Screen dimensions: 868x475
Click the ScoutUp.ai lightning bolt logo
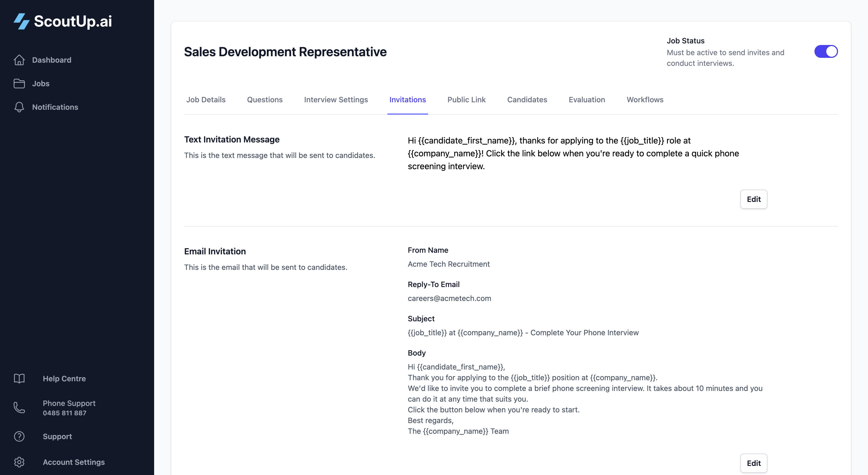pyautogui.click(x=21, y=22)
